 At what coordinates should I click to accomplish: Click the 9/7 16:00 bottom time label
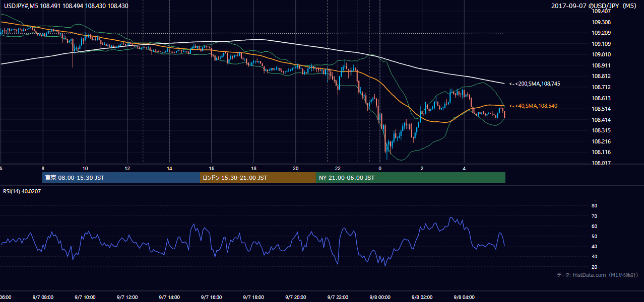[x=211, y=297]
